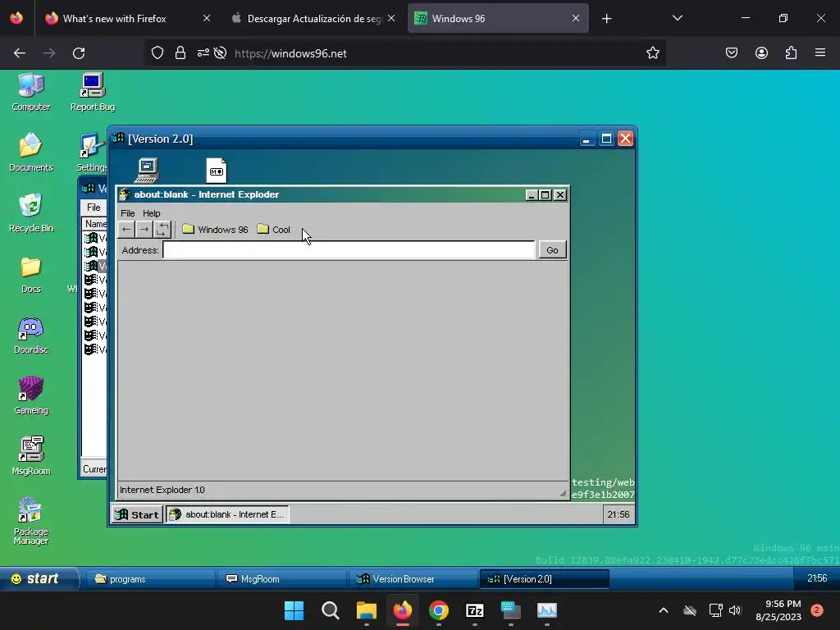This screenshot has width=840, height=630.
Task: Switch to MsgRoom in the Windows 96 taskbar
Action: point(281,579)
